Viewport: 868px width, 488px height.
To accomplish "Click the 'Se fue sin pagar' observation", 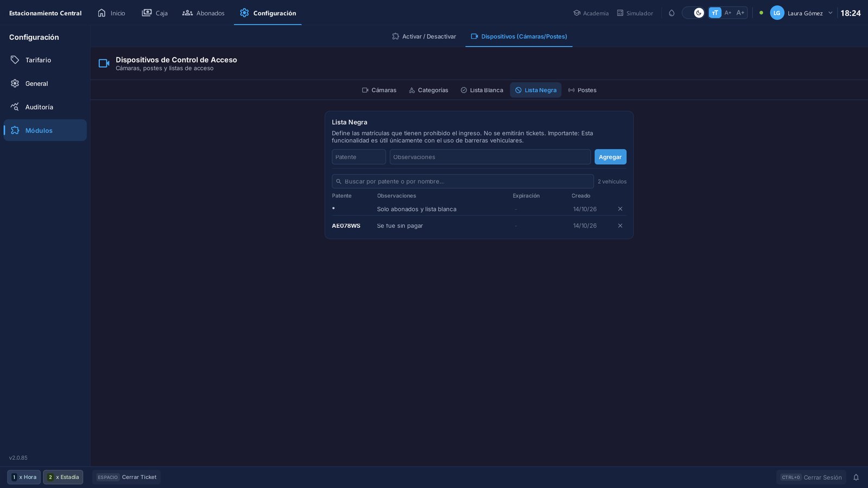I will click(x=400, y=226).
